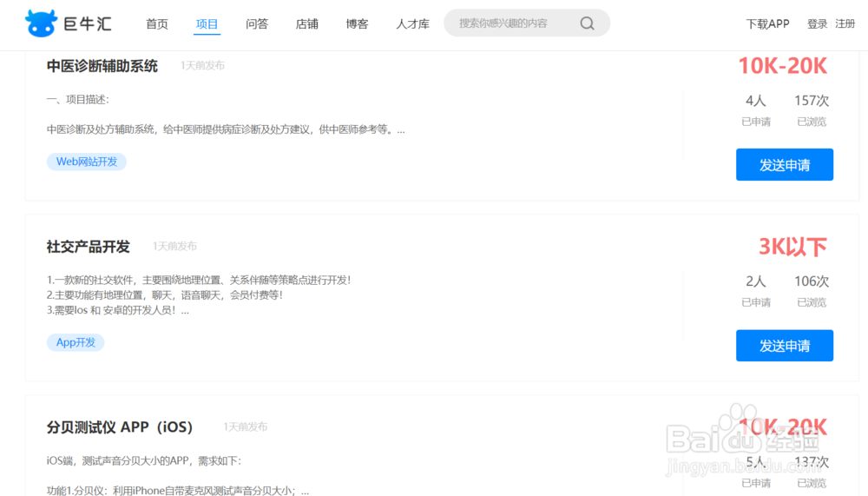Screen dimensions: 868x496
Task: Click the 106次 view count
Action: coord(812,281)
